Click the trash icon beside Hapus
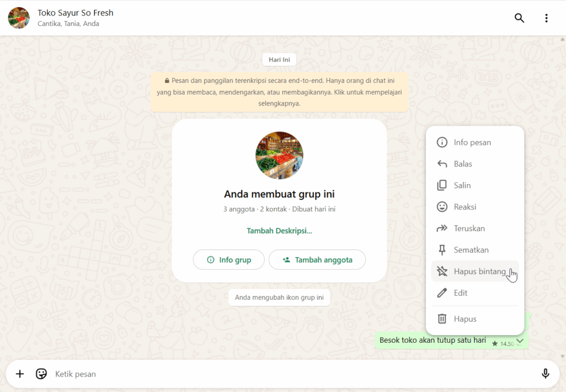This screenshot has width=566, height=392. click(442, 318)
